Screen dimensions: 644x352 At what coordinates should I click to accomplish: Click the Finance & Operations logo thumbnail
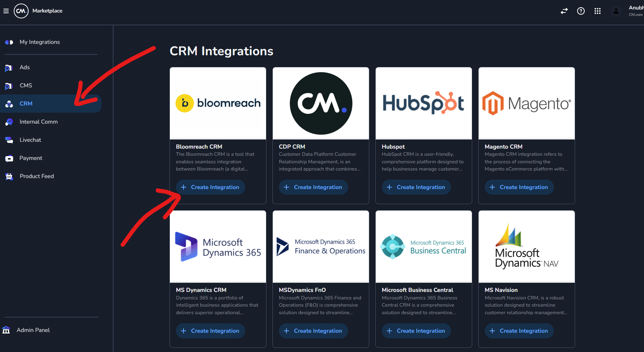point(321,247)
